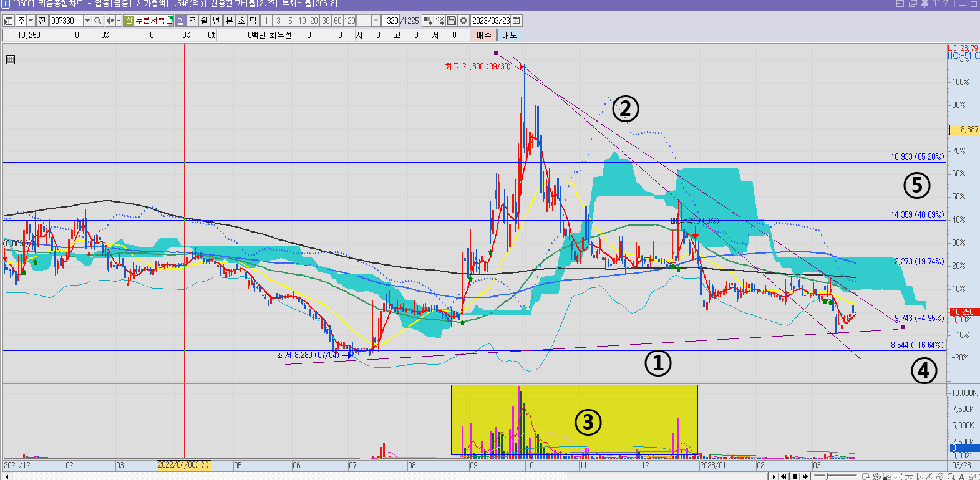Save chart with the floppy disk icon
Screen dimensions: 980x480
click(452, 21)
